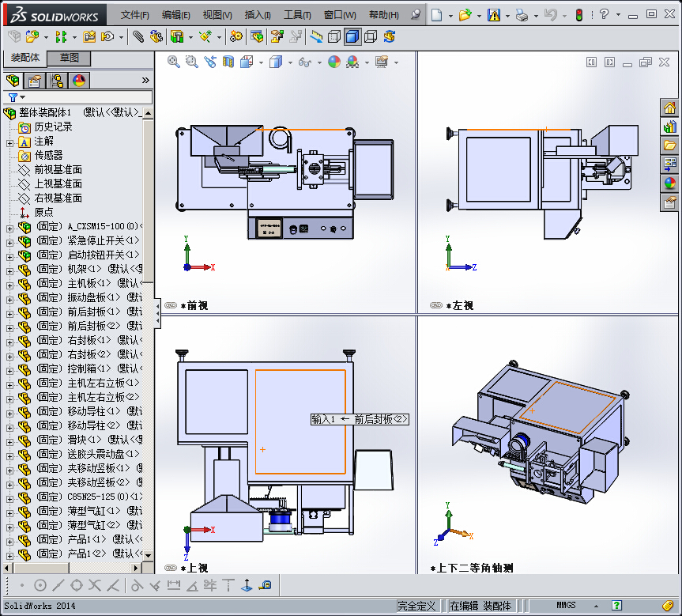This screenshot has width=682, height=616.
Task: Switch to the 草图 tab
Action: (70, 58)
